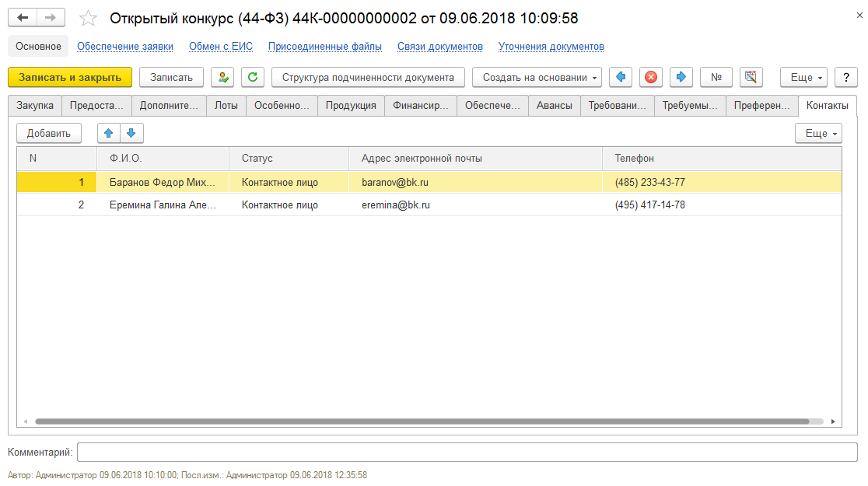
Task: Click Добавить to add a contact
Action: 49,134
